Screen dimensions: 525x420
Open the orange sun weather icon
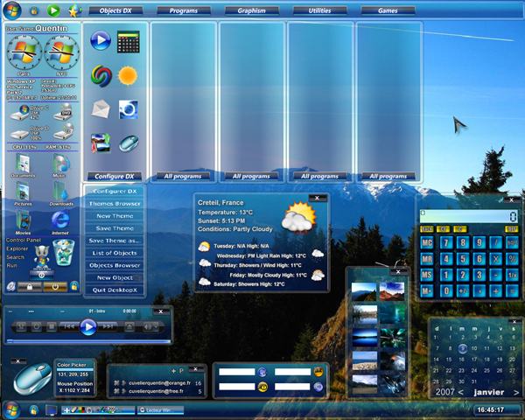pyautogui.click(x=128, y=76)
